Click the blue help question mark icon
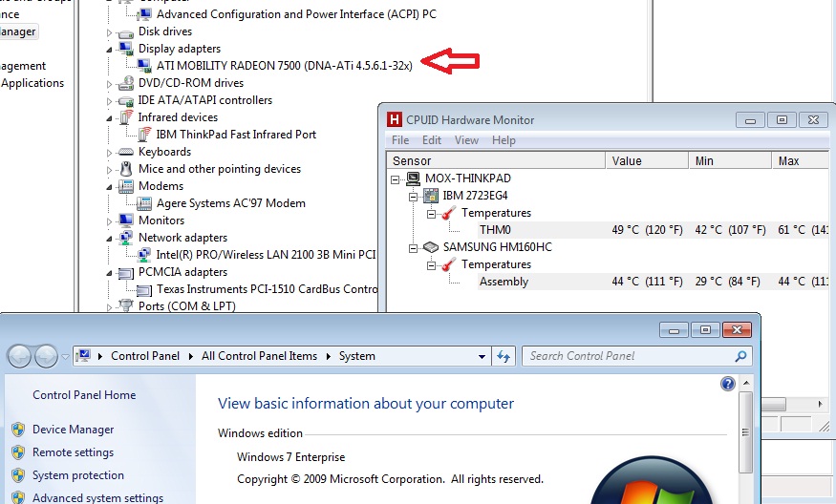 tap(728, 384)
